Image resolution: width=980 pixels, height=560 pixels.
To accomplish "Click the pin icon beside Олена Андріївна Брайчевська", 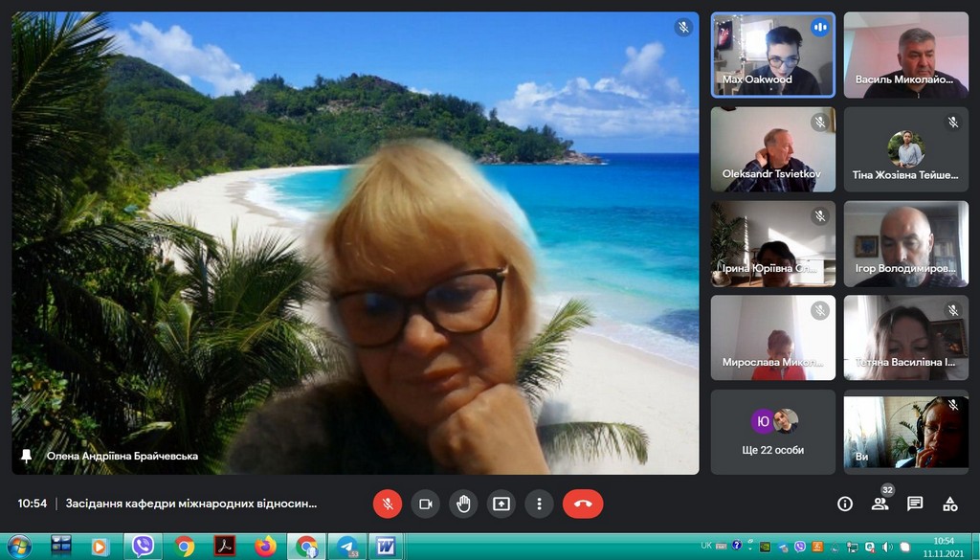I will 27,456.
